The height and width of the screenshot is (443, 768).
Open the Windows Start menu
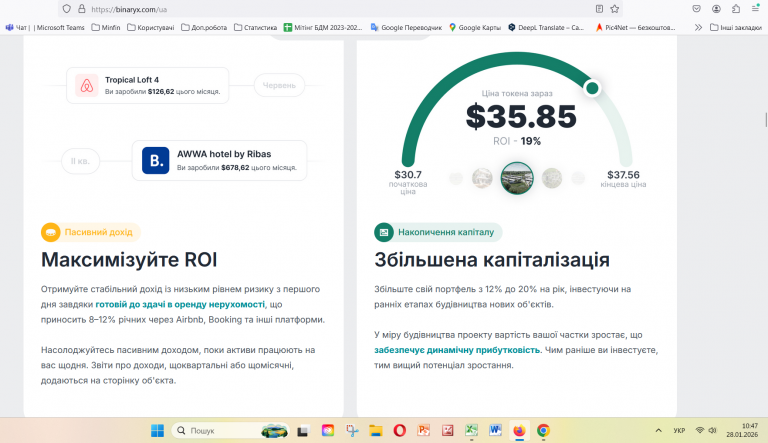tap(157, 431)
